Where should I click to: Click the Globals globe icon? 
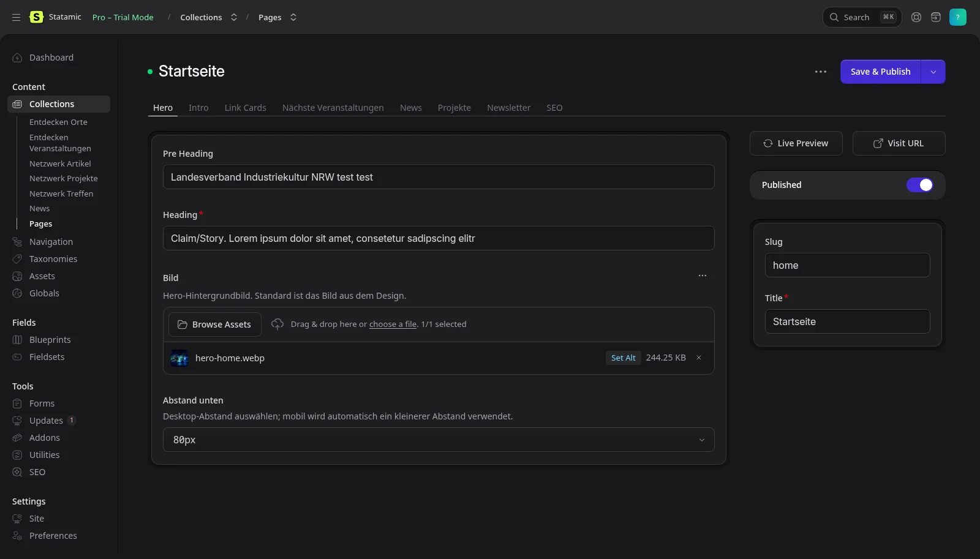point(17,293)
